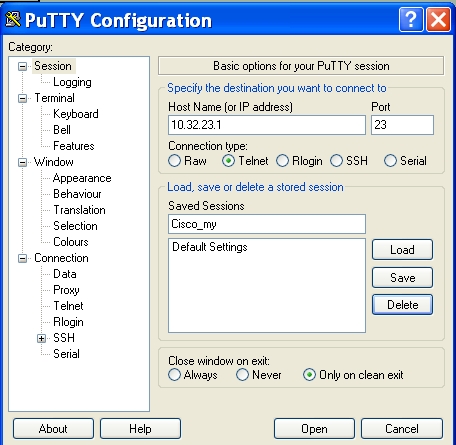
Task: Click the Load session button
Action: click(402, 249)
